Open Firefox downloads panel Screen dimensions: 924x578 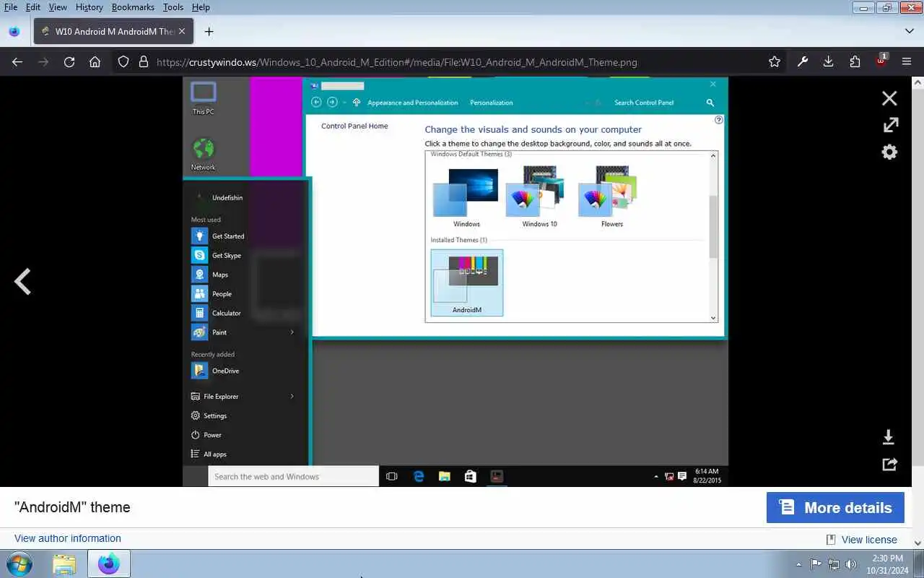coord(829,62)
